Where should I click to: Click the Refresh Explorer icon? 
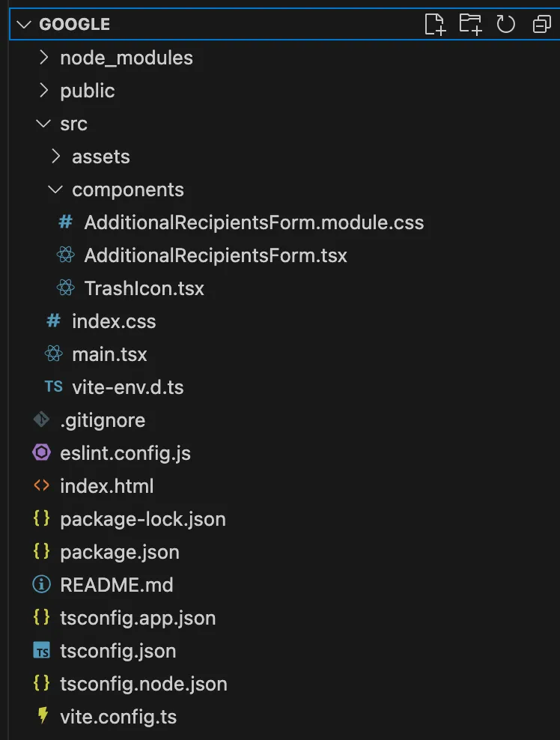click(505, 23)
